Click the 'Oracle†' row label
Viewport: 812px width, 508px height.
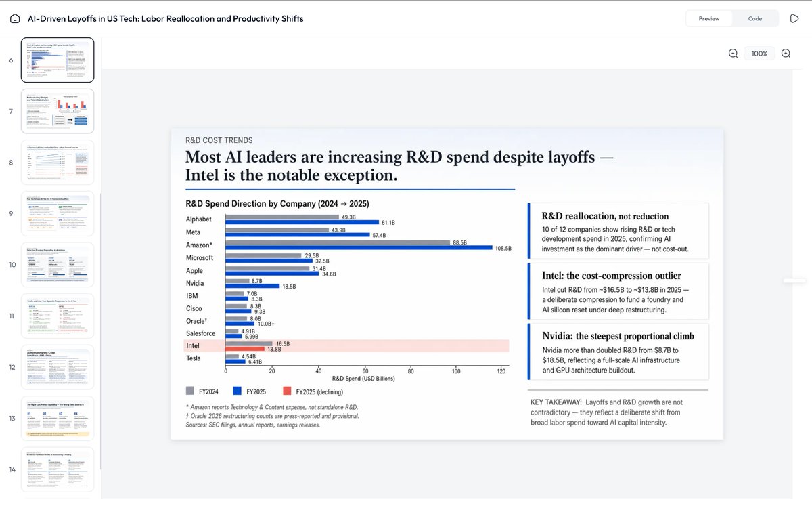click(x=198, y=321)
